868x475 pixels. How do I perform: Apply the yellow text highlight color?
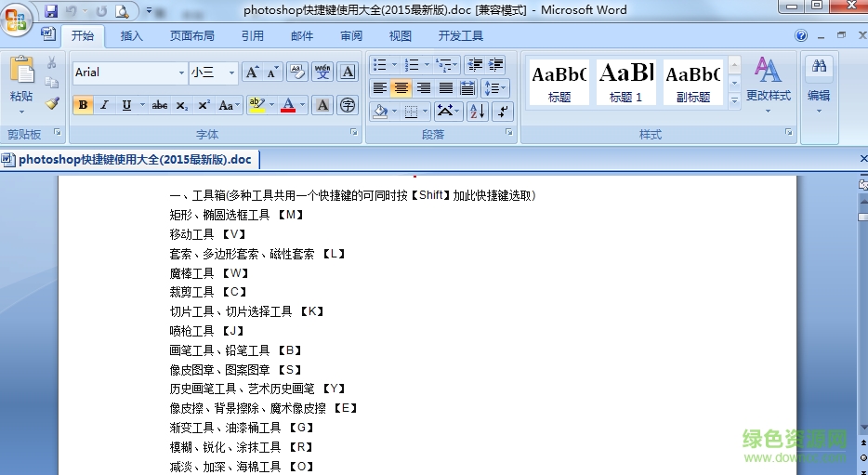tap(256, 105)
